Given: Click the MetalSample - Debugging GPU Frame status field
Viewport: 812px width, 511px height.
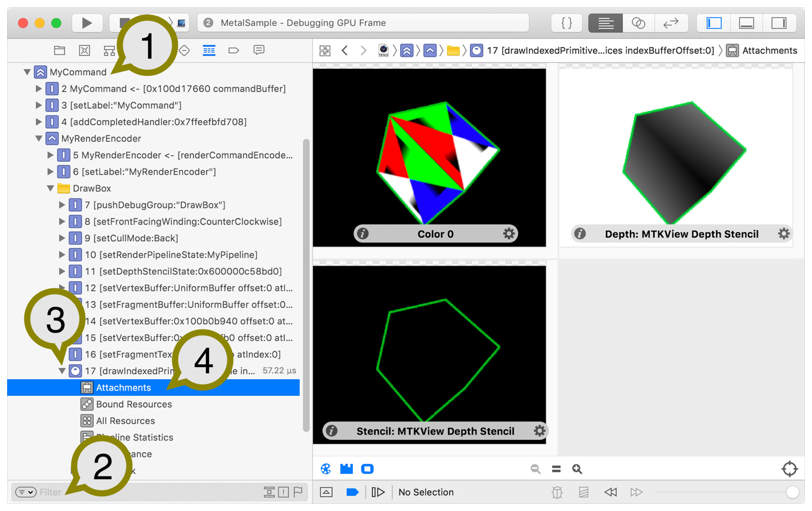Looking at the screenshot, I should tap(363, 23).
